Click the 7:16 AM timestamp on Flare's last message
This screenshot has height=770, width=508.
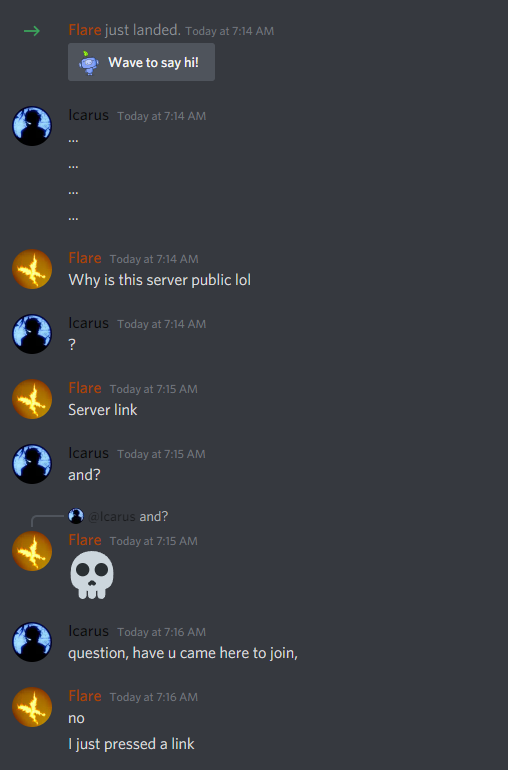click(154, 697)
